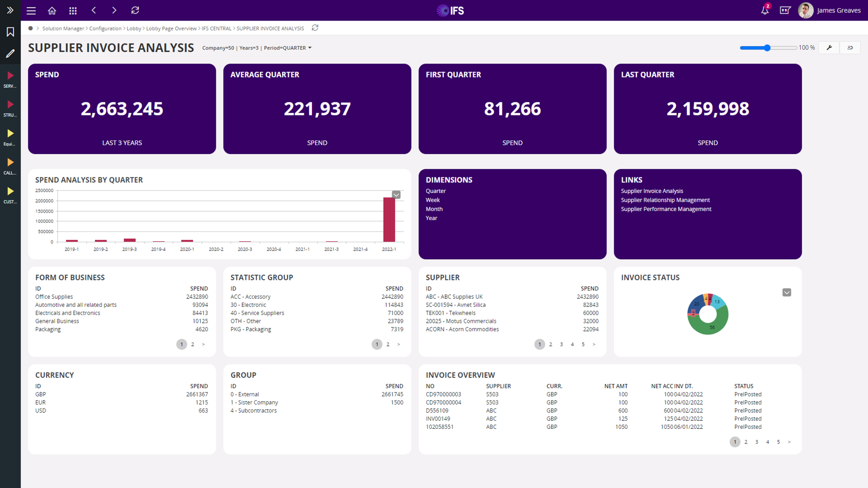Go to page 5 of Supplier list

click(583, 344)
